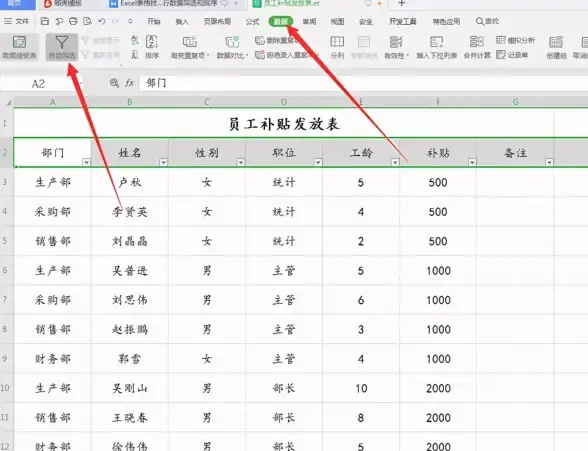
Task: Select the cell with name 赵振鹏
Action: click(130, 329)
